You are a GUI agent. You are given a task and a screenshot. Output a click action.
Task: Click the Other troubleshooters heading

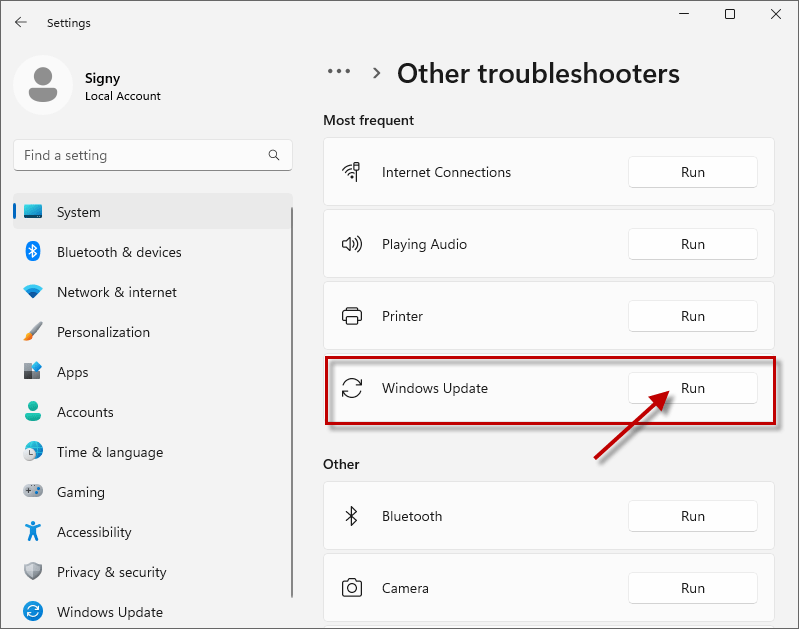click(538, 73)
